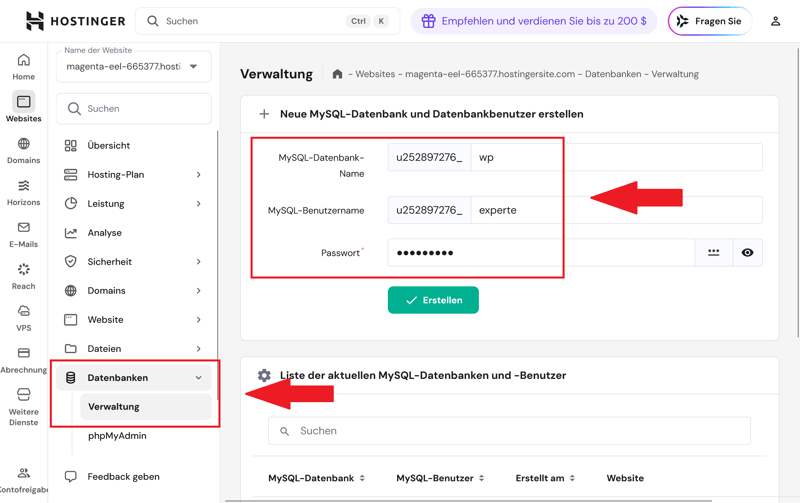Click the top search magnifier icon
Image resolution: width=800 pixels, height=503 pixels.
tap(153, 21)
